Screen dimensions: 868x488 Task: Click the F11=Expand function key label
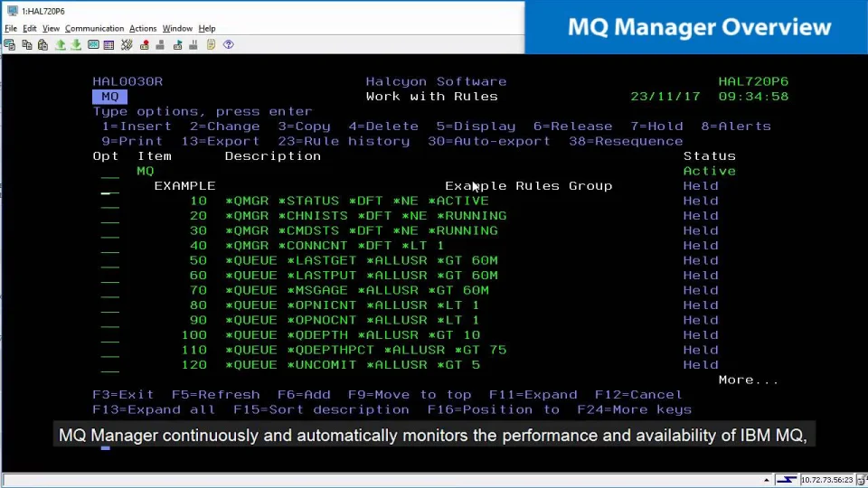[x=533, y=395]
